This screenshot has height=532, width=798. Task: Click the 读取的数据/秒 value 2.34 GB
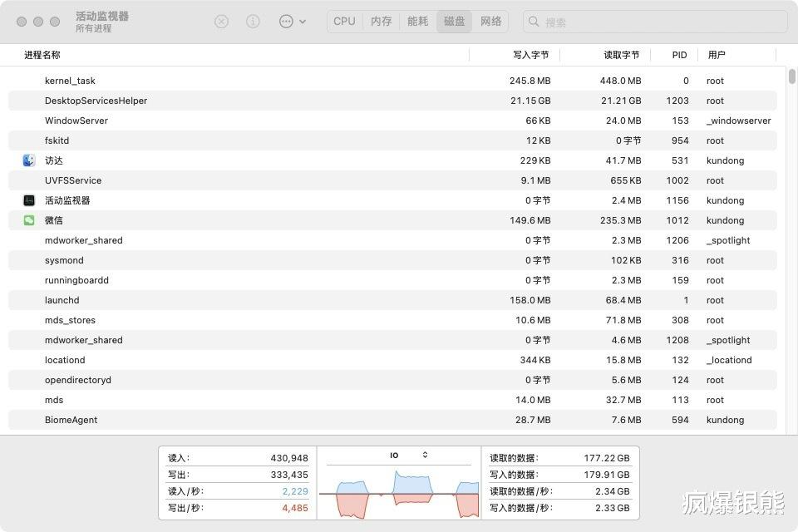click(x=613, y=491)
